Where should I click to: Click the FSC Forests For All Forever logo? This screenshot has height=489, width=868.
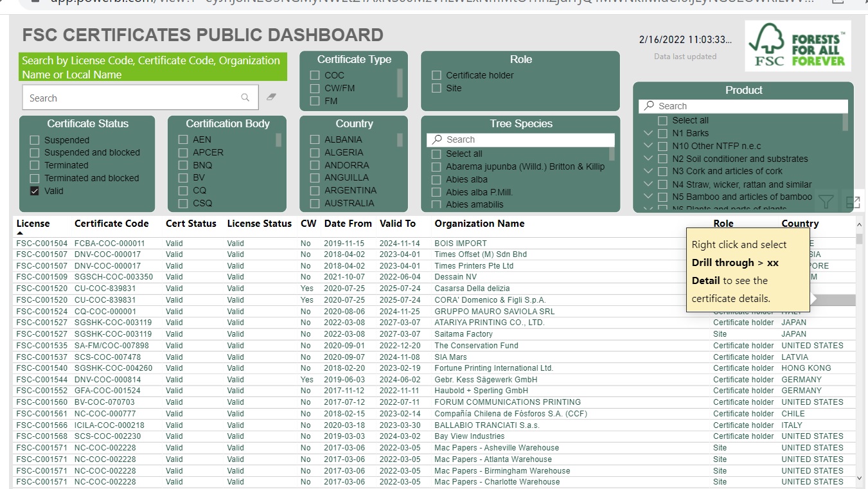coord(797,46)
